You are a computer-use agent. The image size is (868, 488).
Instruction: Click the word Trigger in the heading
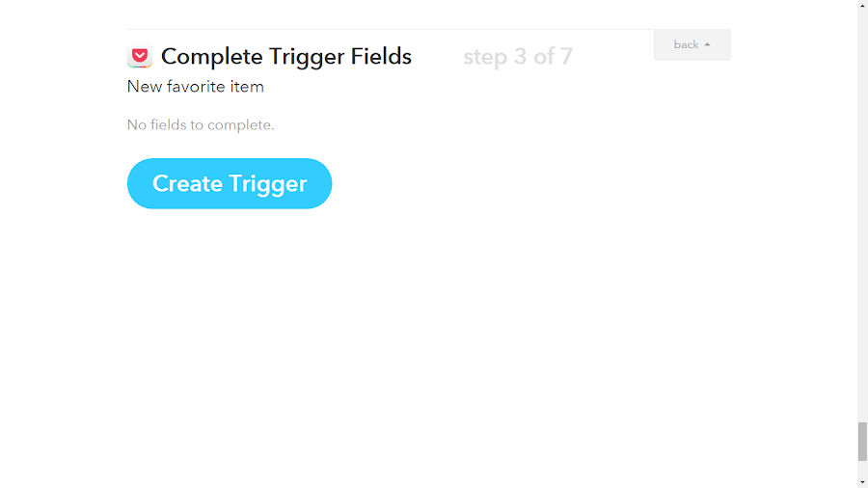tap(306, 57)
